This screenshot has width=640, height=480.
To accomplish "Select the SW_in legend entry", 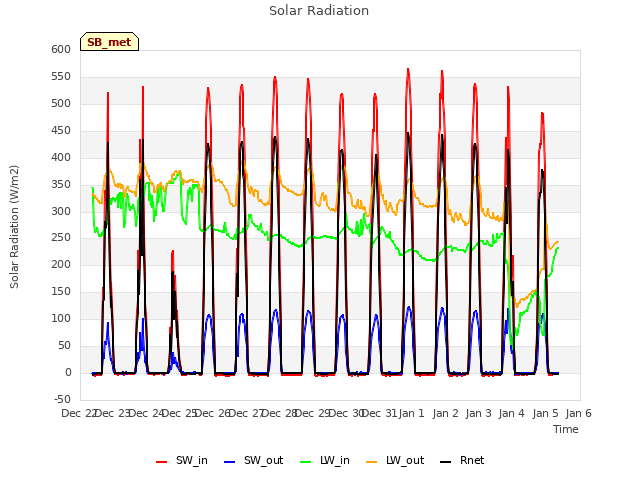I will click(x=182, y=460).
